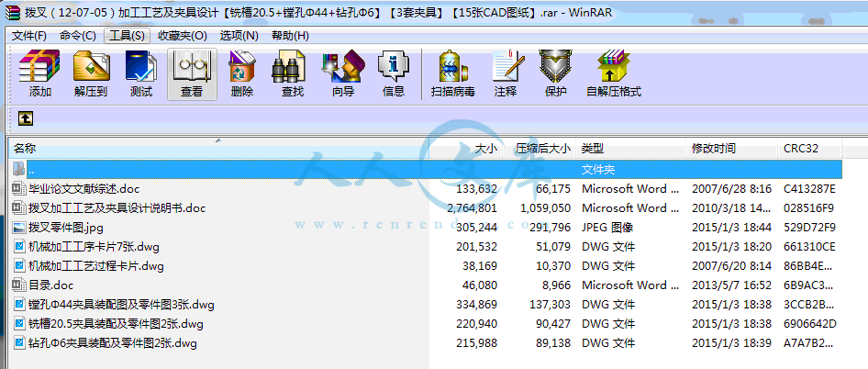This screenshot has width=868, height=369.
Task: Click the 删除 (Delete) toolbar icon
Action: [x=242, y=66]
